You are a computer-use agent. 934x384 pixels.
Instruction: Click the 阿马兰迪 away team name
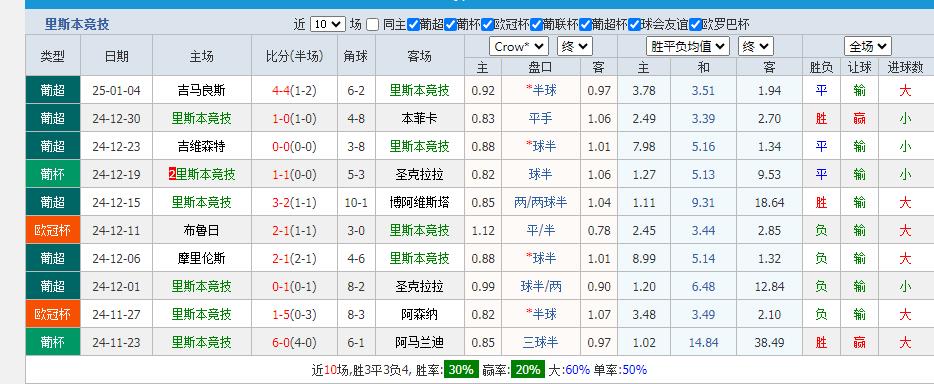pos(419,342)
